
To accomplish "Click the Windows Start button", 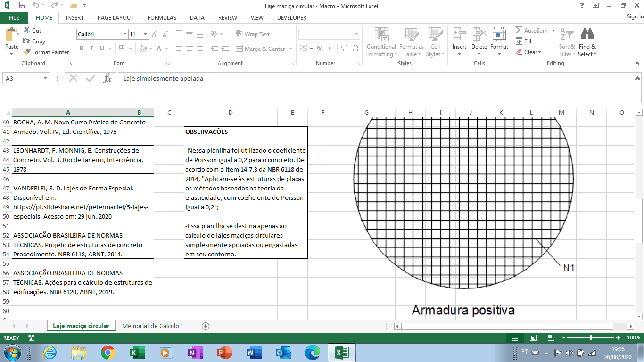I will click(11, 352).
